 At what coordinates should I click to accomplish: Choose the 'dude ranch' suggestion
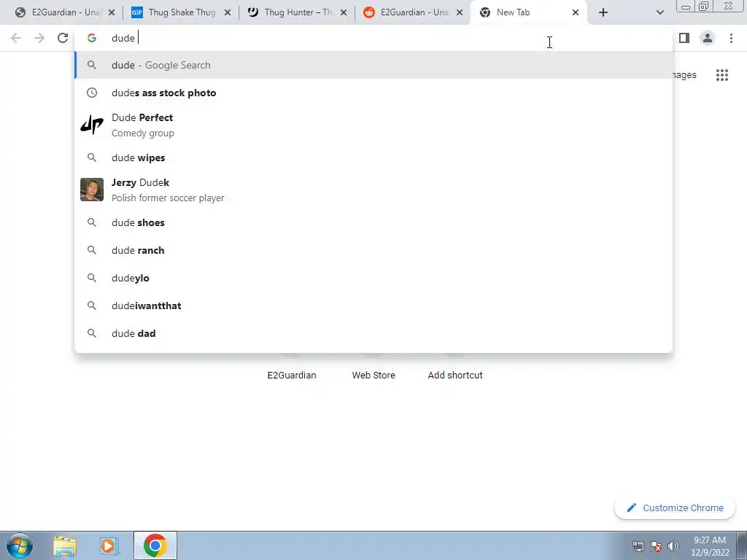pyautogui.click(x=373, y=250)
